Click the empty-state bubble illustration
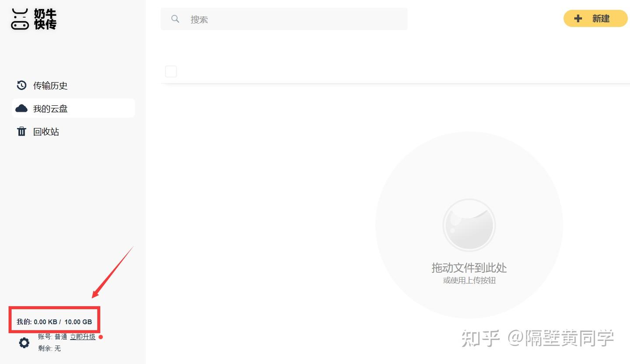This screenshot has height=364, width=630. click(469, 225)
